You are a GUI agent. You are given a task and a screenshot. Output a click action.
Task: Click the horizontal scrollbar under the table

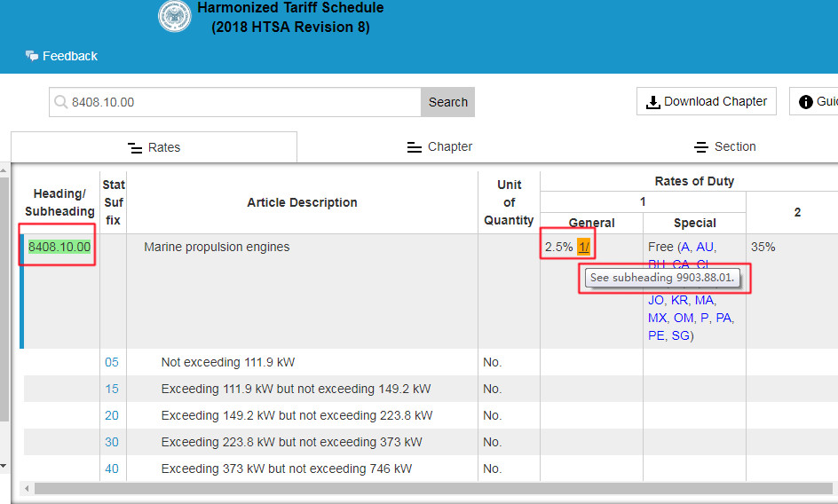pyautogui.click(x=426, y=488)
